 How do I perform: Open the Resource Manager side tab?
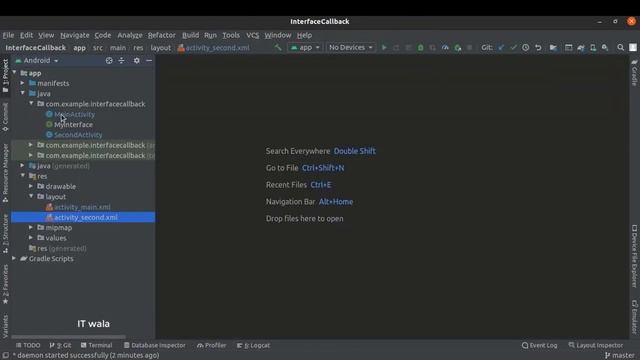(5, 173)
